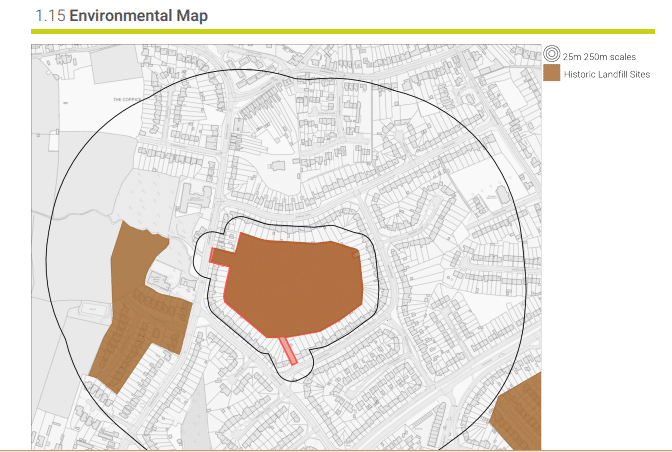Select the '25m 250m scales' legend label
This screenshot has width=672, height=452.
tap(599, 57)
